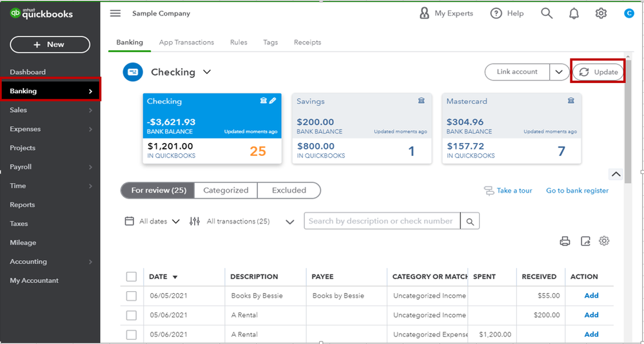Viewport: 644px width, 344px height.
Task: Edit Checking account with pencil icon
Action: 273,100
